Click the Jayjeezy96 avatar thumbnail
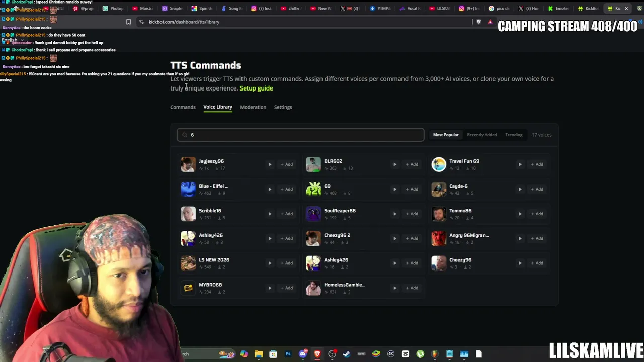 (x=188, y=164)
